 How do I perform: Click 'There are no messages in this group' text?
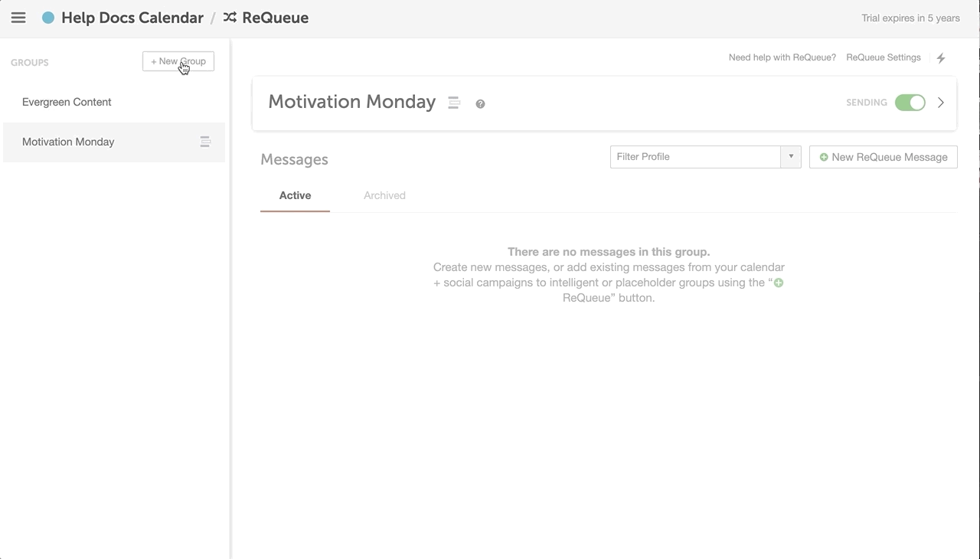[x=609, y=252]
